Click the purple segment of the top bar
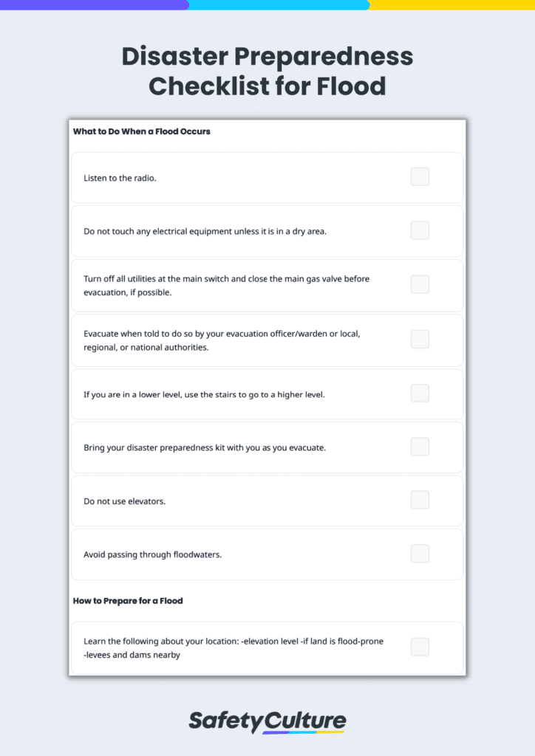This screenshot has width=535, height=756. coord(94,5)
